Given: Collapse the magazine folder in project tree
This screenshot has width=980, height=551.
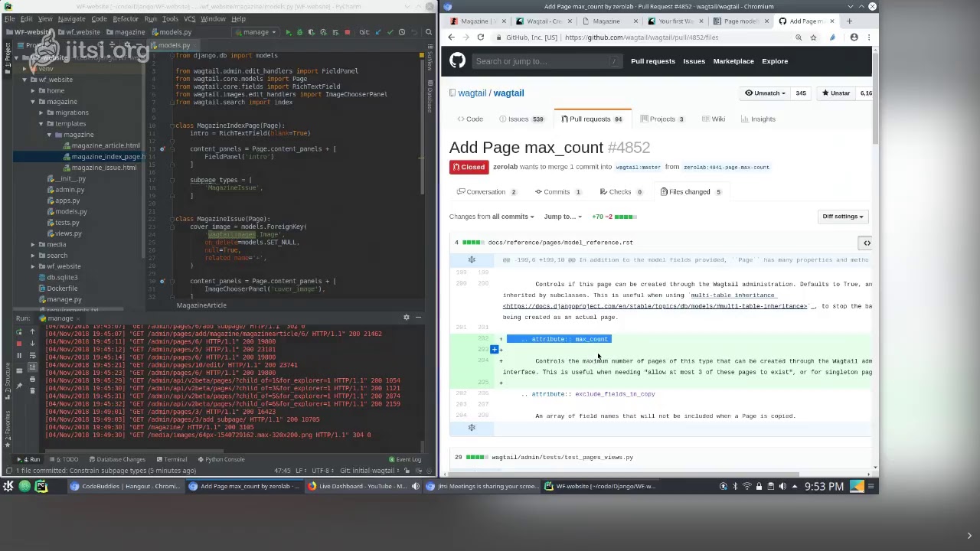Looking at the screenshot, I should pyautogui.click(x=32, y=102).
